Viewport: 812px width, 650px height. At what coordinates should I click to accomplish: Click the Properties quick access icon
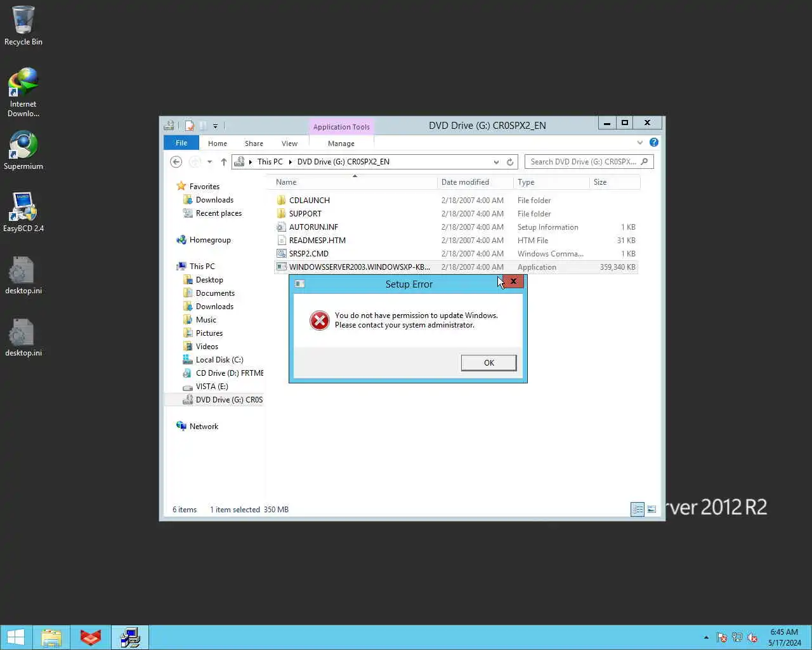[x=189, y=126]
